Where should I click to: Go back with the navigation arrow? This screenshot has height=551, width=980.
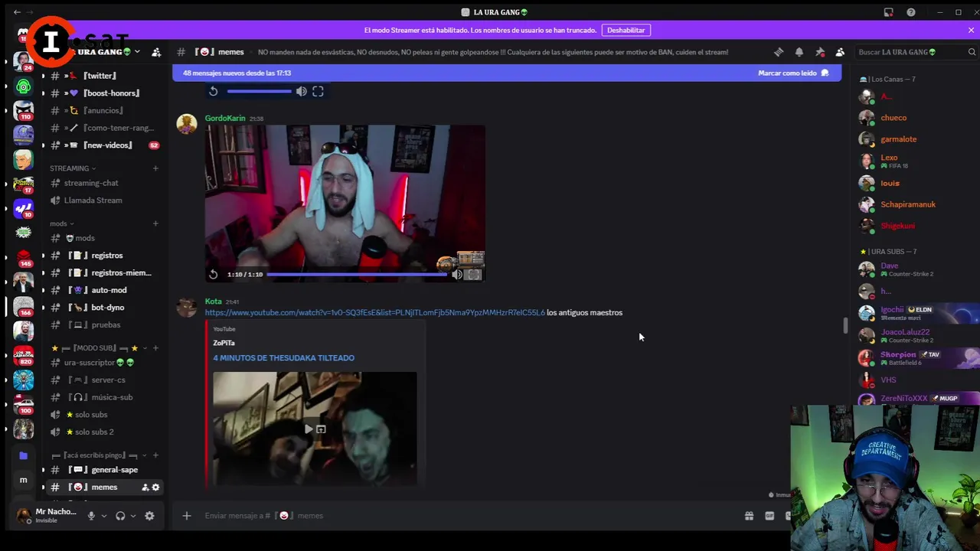[17, 12]
